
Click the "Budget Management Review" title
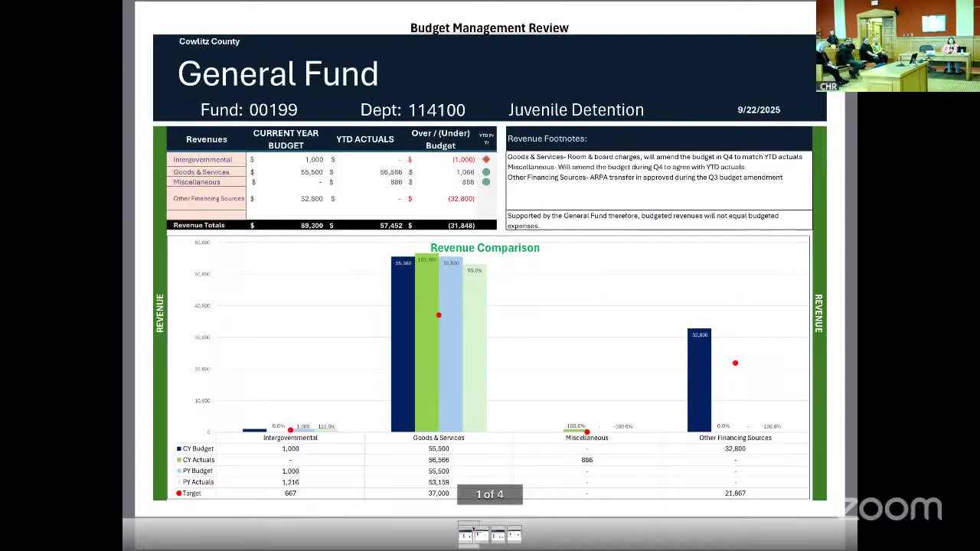point(489,28)
